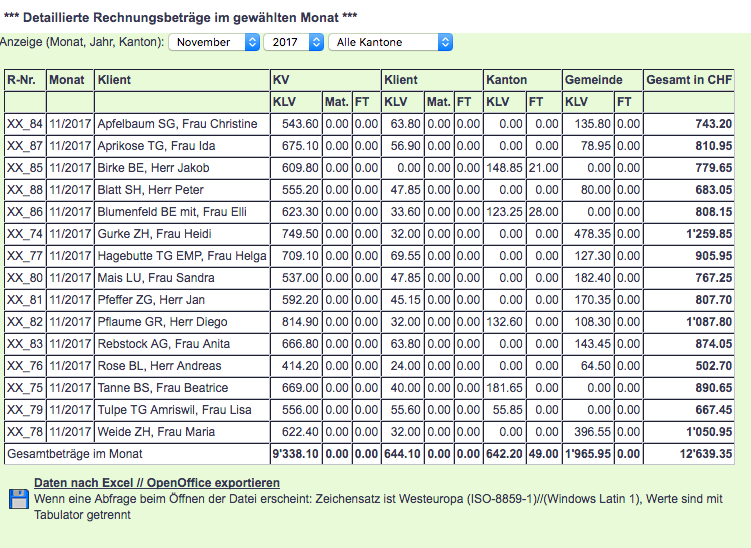Click the Gesamtbeträge im Monat label
The height and width of the screenshot is (548, 751).
coord(75,454)
